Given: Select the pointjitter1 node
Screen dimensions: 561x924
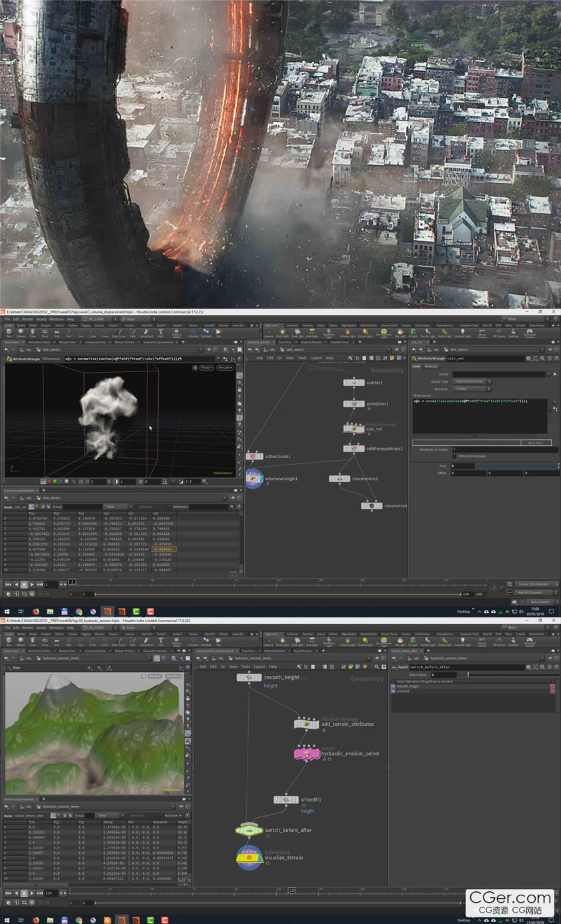Looking at the screenshot, I should [x=354, y=404].
